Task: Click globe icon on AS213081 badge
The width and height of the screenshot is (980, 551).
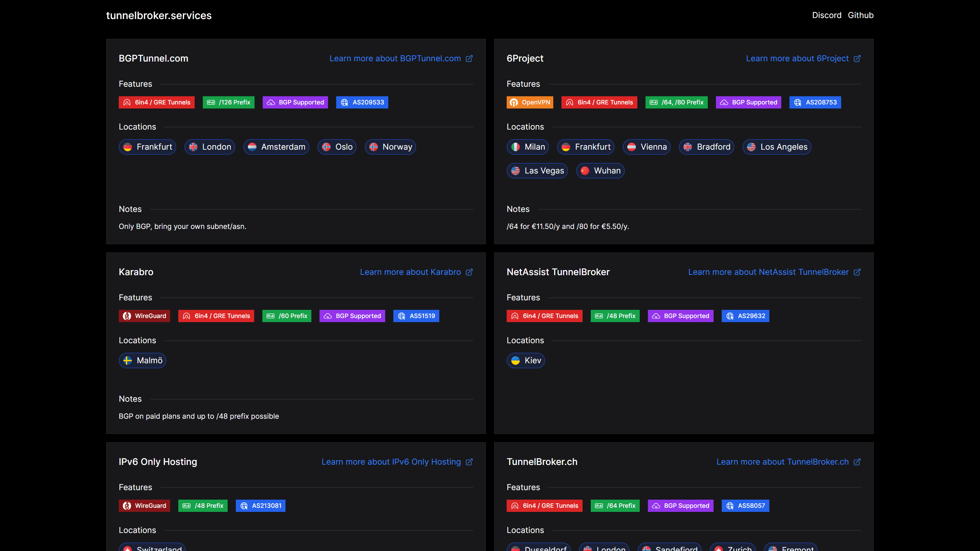Action: click(x=244, y=506)
